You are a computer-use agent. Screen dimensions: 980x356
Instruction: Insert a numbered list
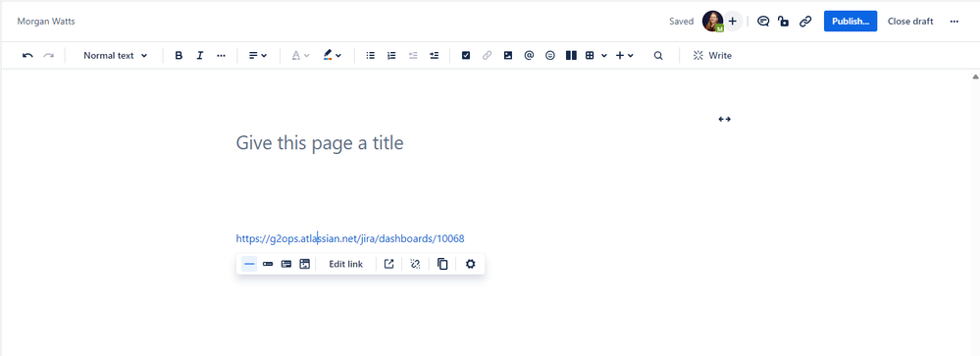point(391,56)
